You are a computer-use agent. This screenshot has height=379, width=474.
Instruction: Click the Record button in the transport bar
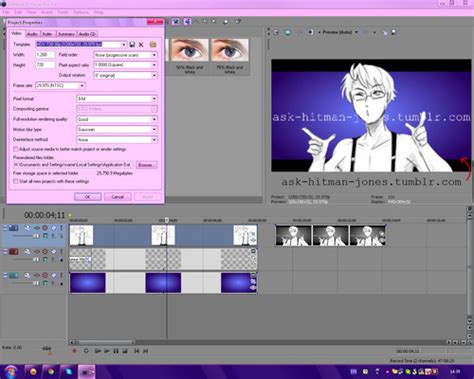coord(74,351)
